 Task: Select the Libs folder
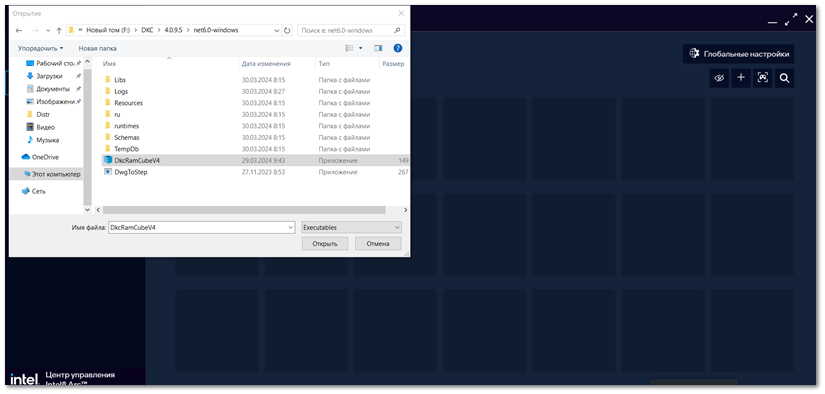120,80
